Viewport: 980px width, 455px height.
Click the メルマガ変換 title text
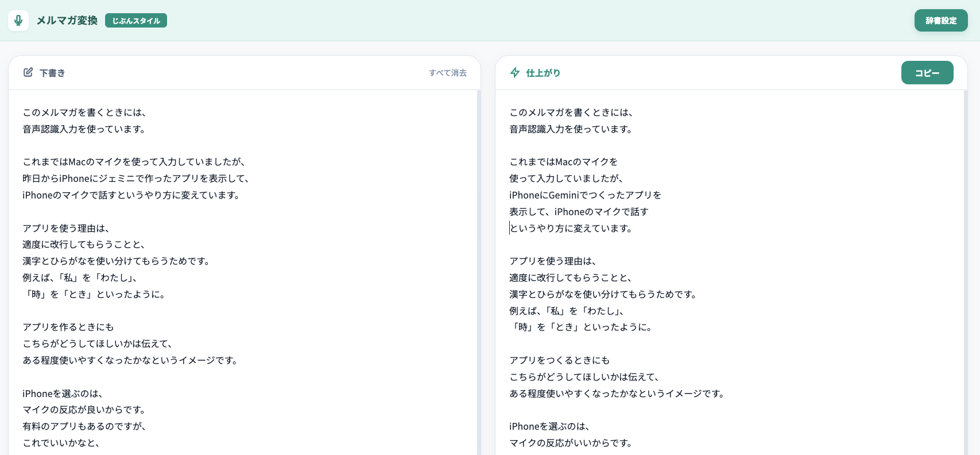tap(67, 21)
